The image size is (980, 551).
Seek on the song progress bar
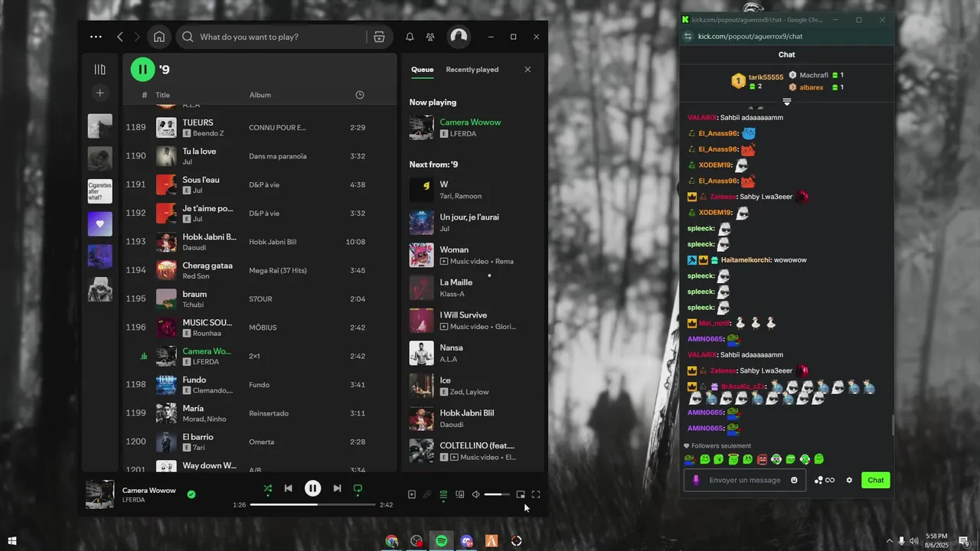point(312,505)
